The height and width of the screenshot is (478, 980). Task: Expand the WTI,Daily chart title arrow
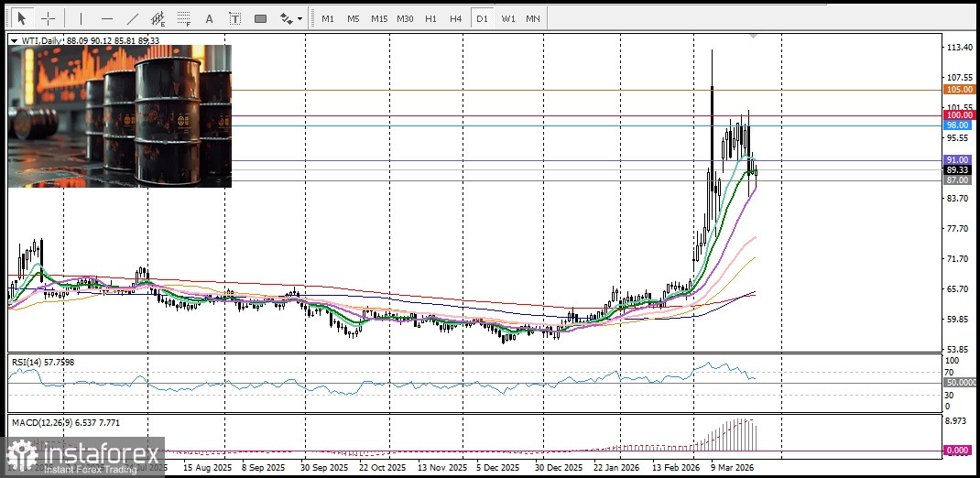click(x=13, y=41)
